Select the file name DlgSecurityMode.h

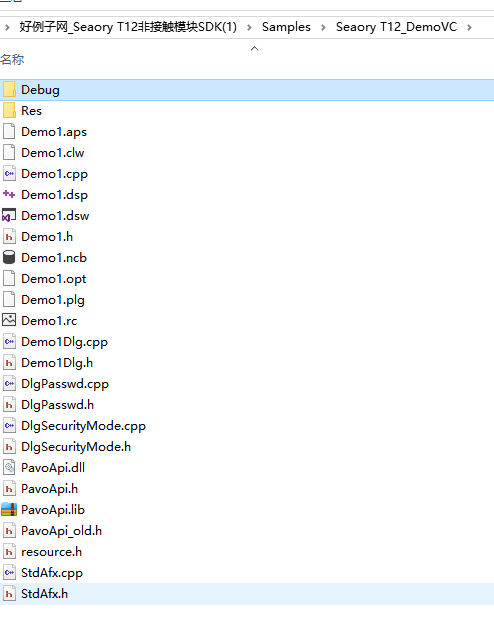pyautogui.click(x=76, y=447)
